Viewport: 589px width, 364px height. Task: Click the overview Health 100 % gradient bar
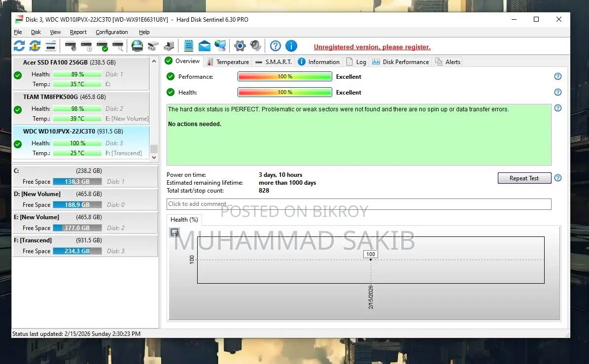tap(285, 92)
